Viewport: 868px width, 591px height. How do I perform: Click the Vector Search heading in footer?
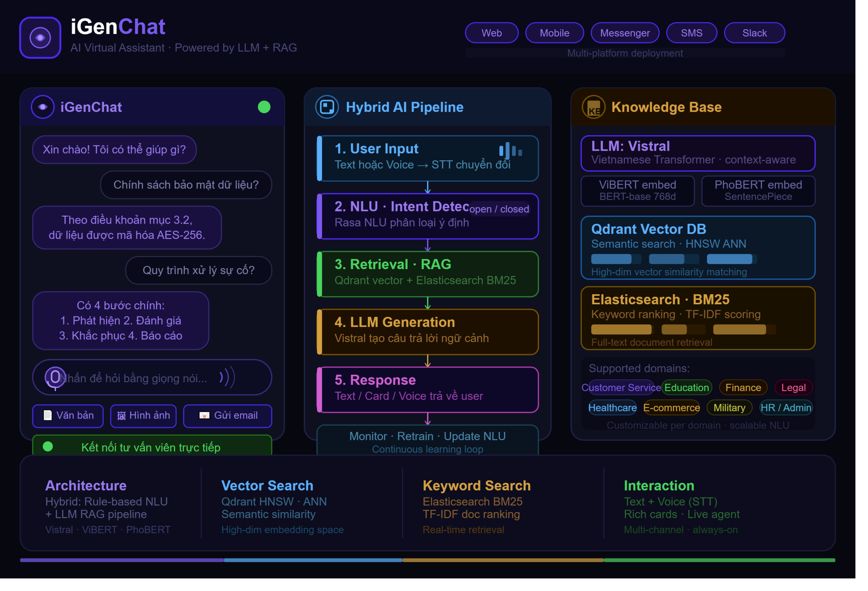268,486
